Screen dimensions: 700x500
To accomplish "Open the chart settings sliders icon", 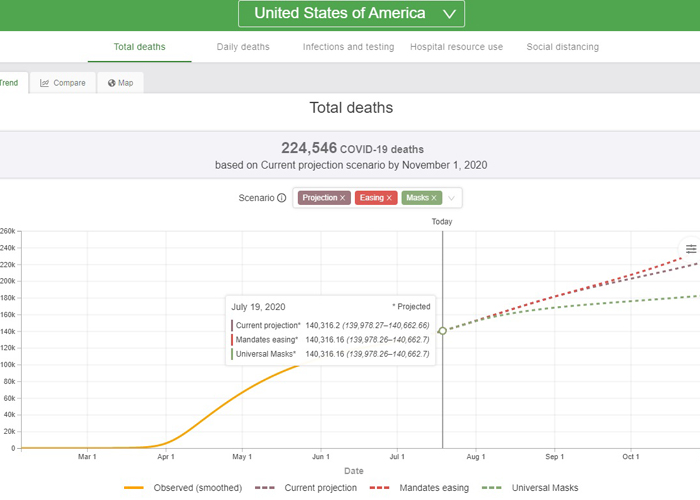I will [691, 249].
